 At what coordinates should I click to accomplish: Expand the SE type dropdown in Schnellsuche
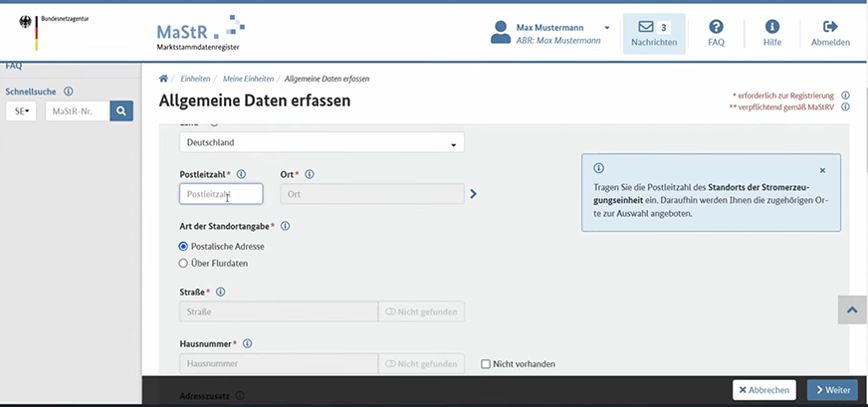click(24, 111)
